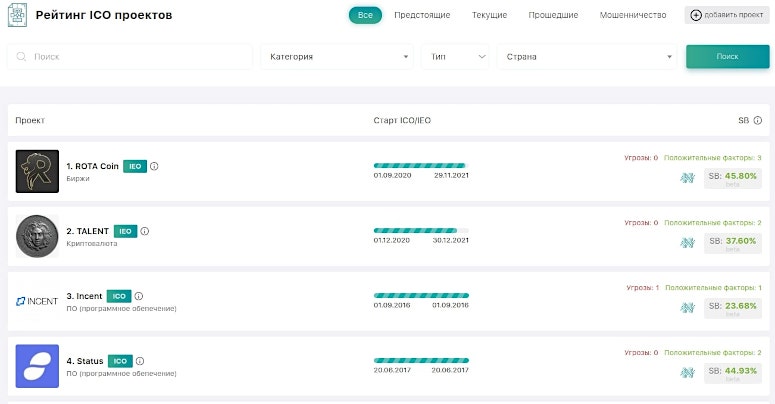The image size is (775, 404).
Task: Open the Категория dropdown
Action: pyautogui.click(x=337, y=56)
